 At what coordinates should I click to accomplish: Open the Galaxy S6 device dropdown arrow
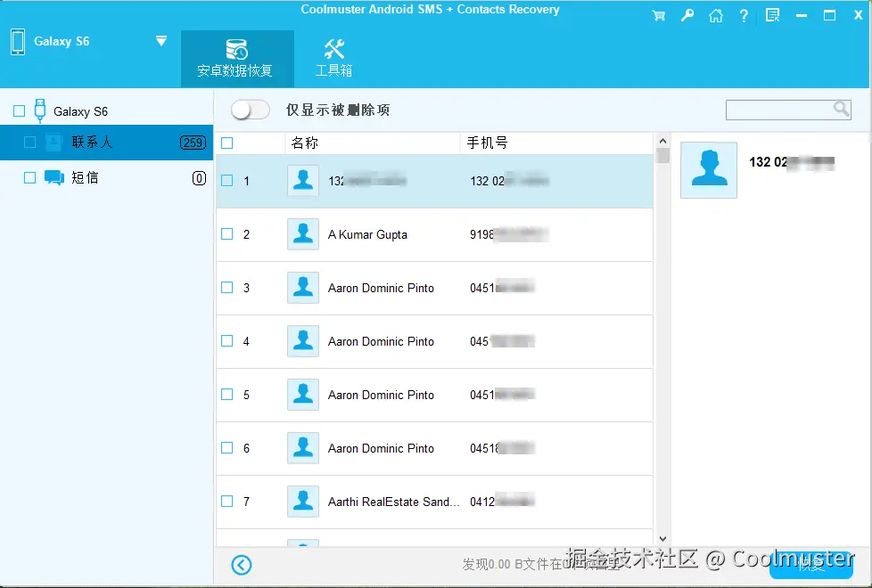161,40
